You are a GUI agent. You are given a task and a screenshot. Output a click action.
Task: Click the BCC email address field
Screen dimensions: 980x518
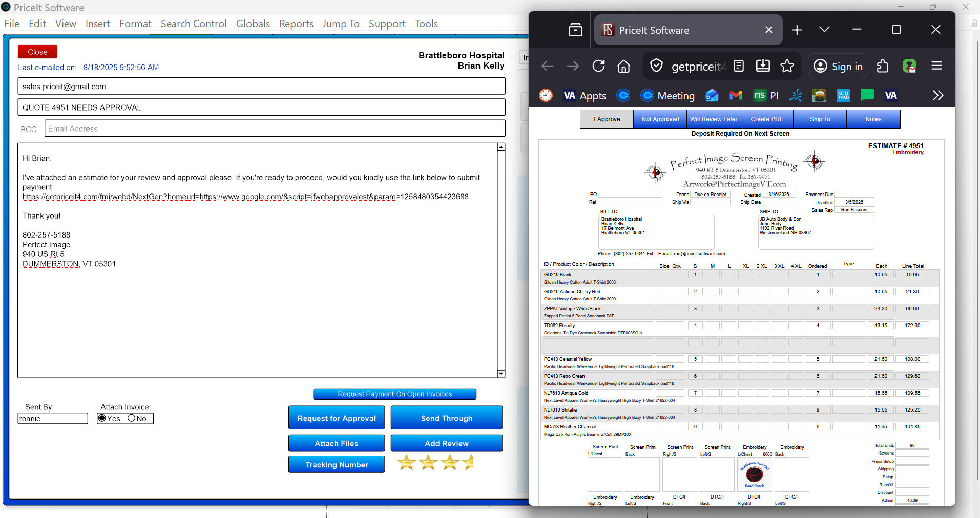(x=275, y=128)
